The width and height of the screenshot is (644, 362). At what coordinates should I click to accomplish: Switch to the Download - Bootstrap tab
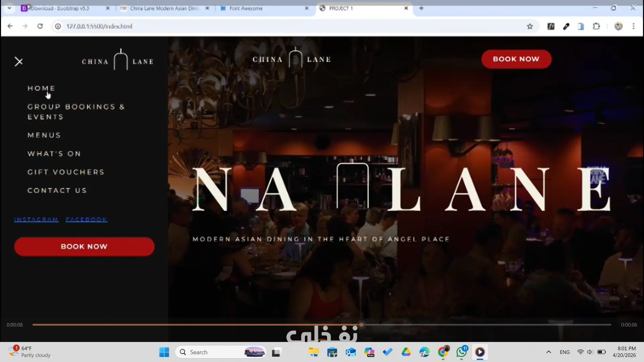pyautogui.click(x=60, y=8)
